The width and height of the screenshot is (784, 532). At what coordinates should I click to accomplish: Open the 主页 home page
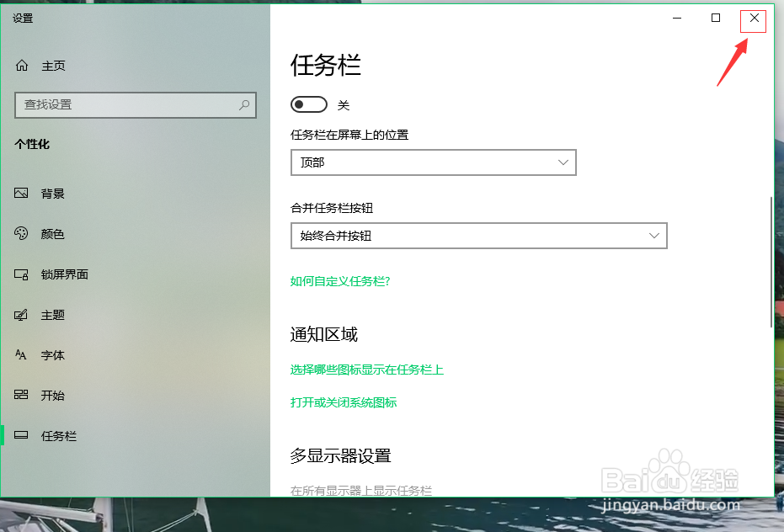pos(54,66)
